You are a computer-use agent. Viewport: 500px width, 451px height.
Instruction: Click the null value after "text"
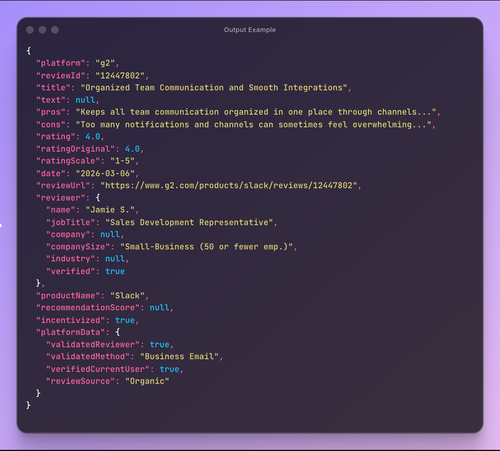tap(85, 100)
